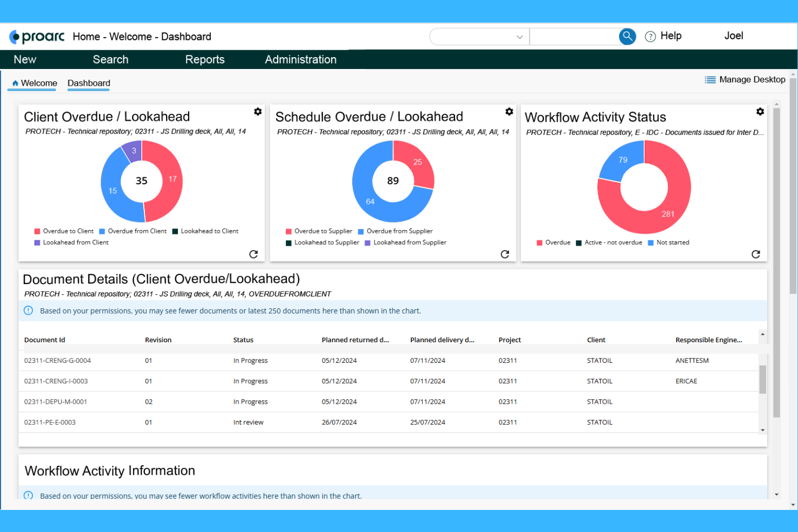798x532 pixels.
Task: Open settings gear on Client Overdue widget
Action: tap(258, 112)
